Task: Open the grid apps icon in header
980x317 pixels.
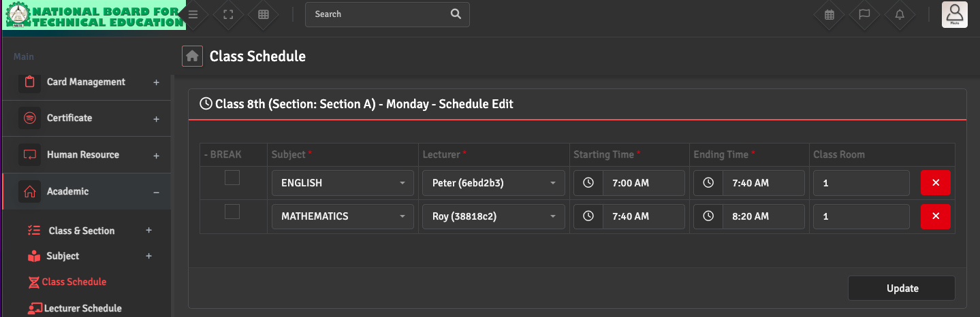Action: [x=264, y=14]
